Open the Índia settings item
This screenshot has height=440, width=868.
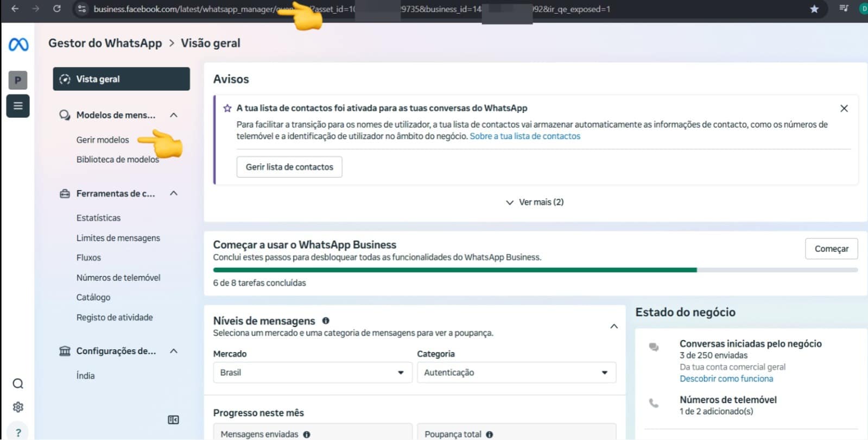pos(85,375)
